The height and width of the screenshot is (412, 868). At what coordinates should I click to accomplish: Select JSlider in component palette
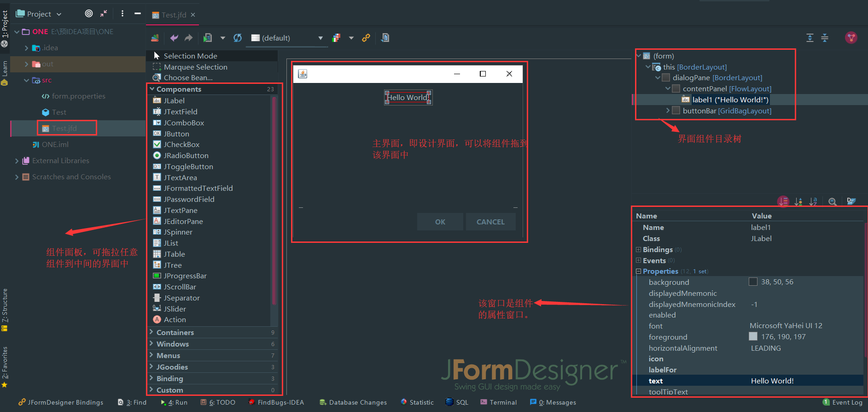(169, 309)
